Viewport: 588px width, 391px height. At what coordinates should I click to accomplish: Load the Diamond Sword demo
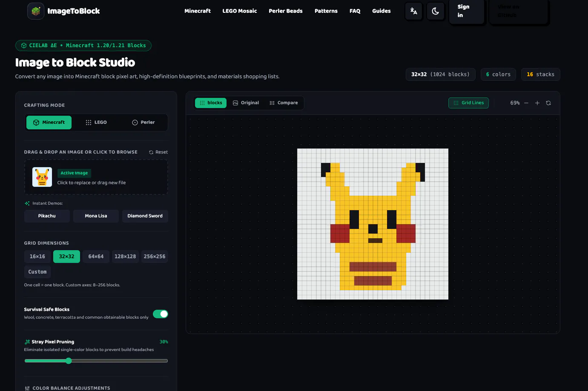pos(145,216)
